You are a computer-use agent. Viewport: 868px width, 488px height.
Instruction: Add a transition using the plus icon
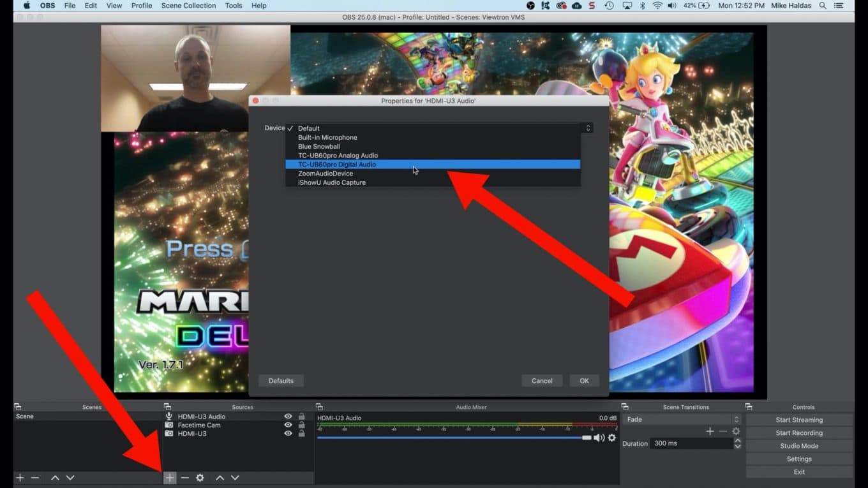(710, 431)
